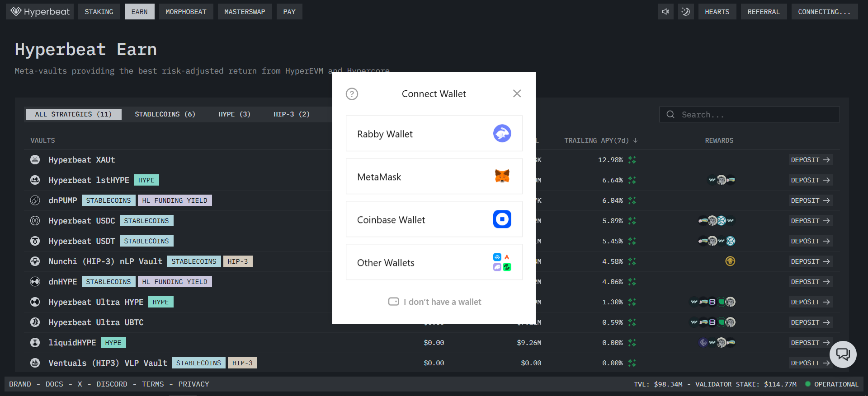Click the Hyperbeat lstHYPE vault icon
The image size is (868, 396).
click(x=35, y=180)
